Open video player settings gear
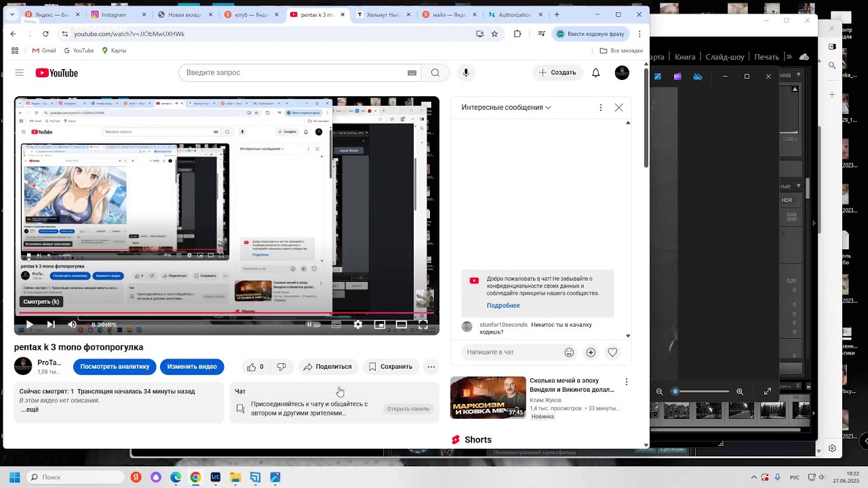Viewport: 868px width, 488px height. 358,325
